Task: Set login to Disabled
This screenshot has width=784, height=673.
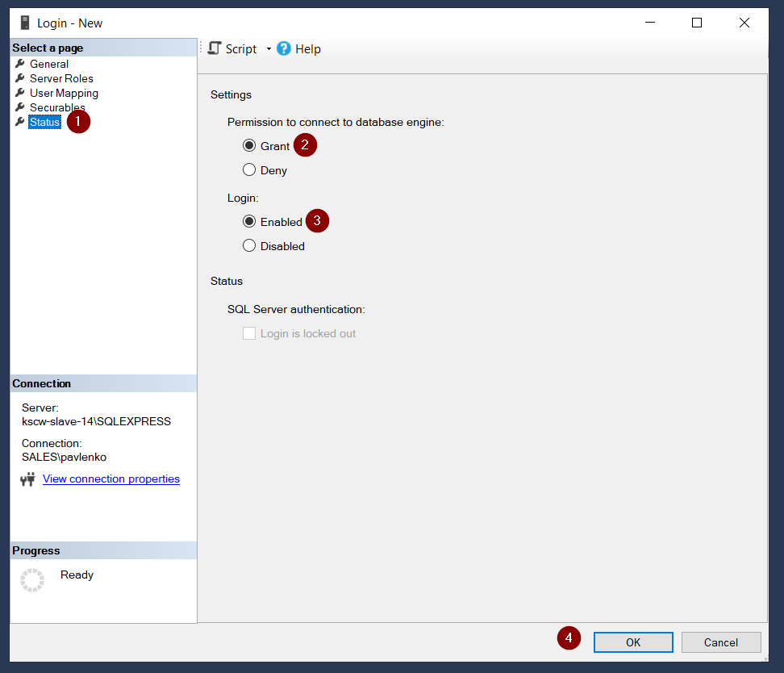Action: (249, 246)
